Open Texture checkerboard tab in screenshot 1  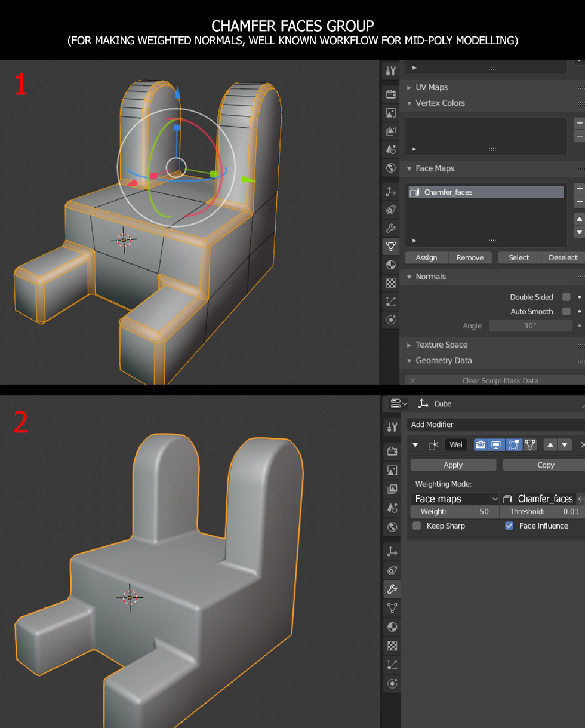tap(391, 283)
